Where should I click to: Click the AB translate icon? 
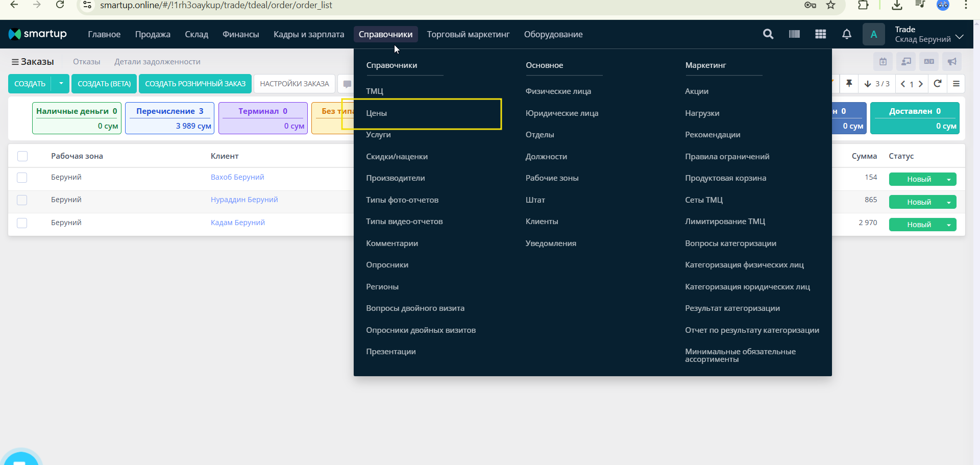(929, 62)
